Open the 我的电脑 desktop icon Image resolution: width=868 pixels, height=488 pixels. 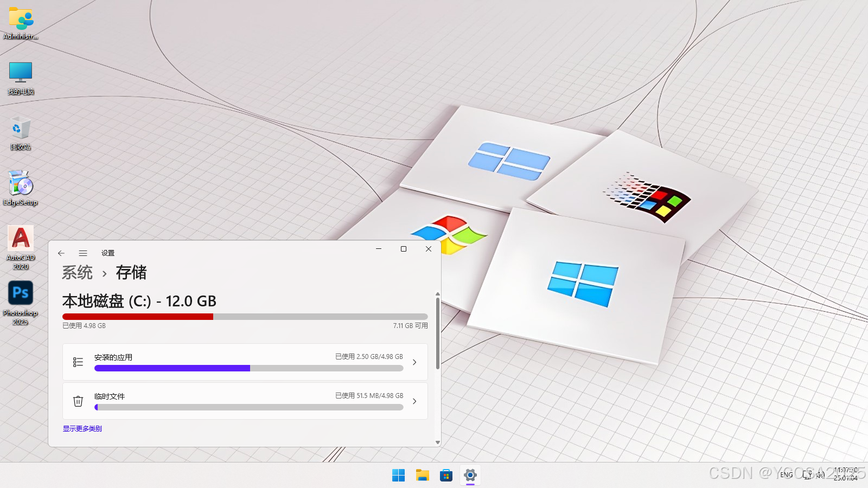tap(21, 78)
